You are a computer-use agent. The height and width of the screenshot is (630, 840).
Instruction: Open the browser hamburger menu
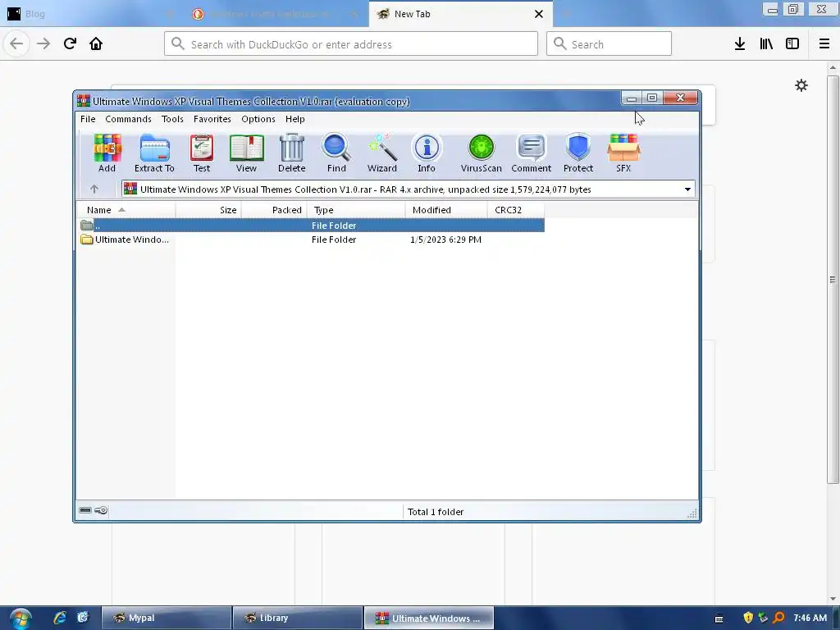824,43
